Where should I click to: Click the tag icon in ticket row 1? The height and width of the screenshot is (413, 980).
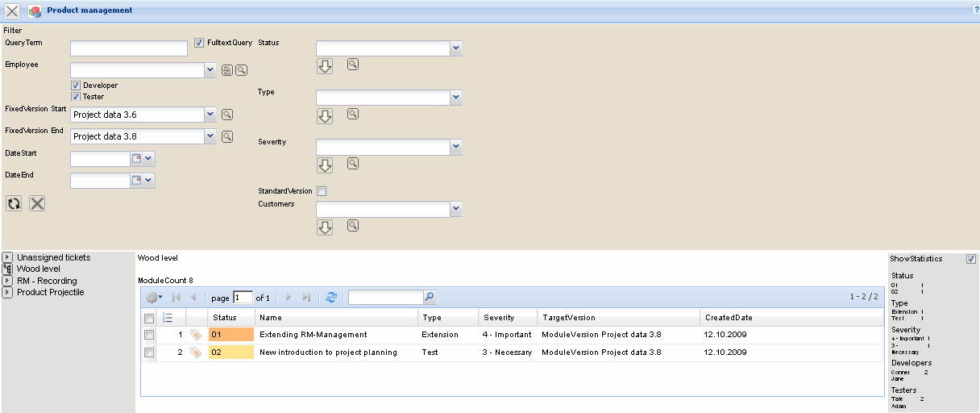(196, 334)
